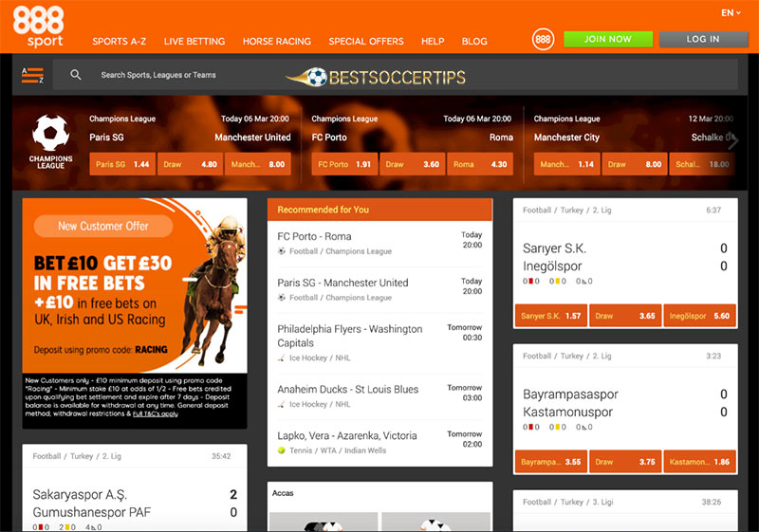Screen dimensions: 759x532
Task: Bet on Paris SG at 1.44
Action: coord(122,164)
